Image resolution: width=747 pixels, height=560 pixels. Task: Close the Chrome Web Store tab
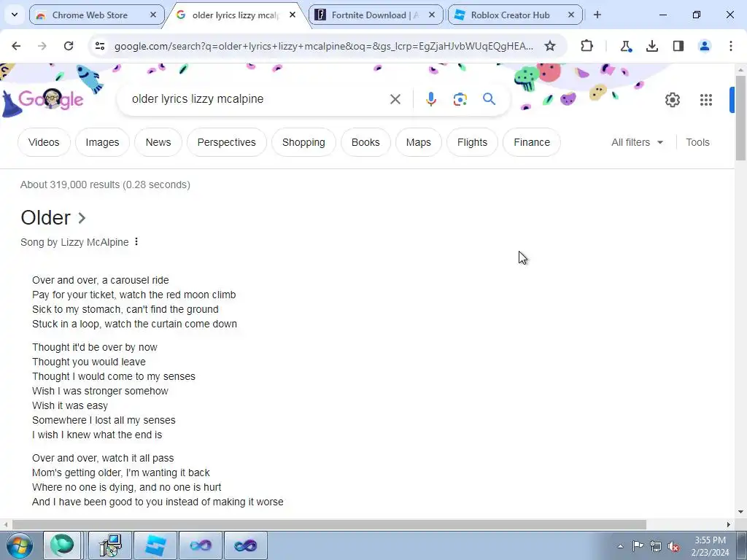[153, 15]
